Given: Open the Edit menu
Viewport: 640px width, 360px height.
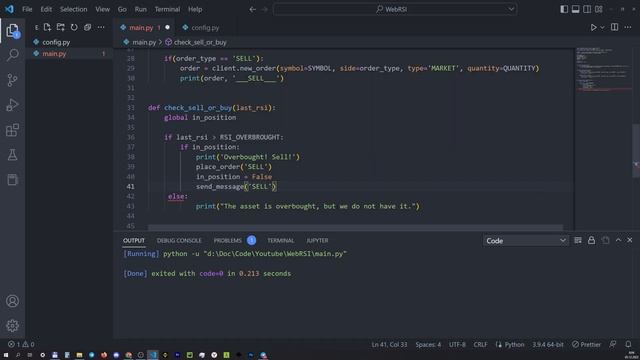Looking at the screenshot, I should coord(46,9).
